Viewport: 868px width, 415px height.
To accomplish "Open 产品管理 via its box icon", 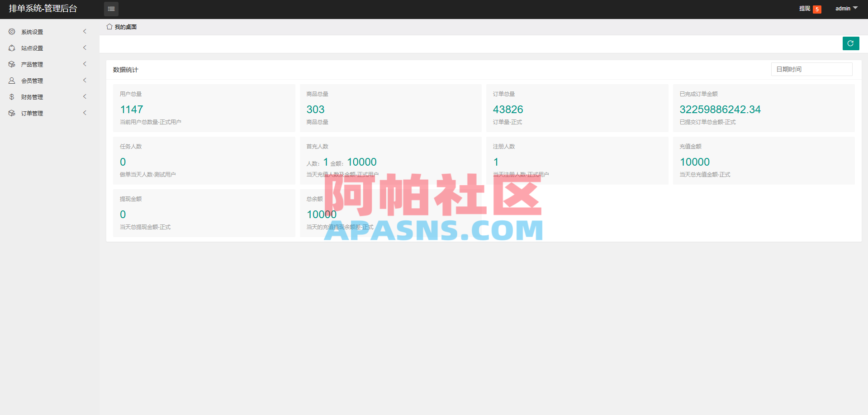I will (x=11, y=64).
